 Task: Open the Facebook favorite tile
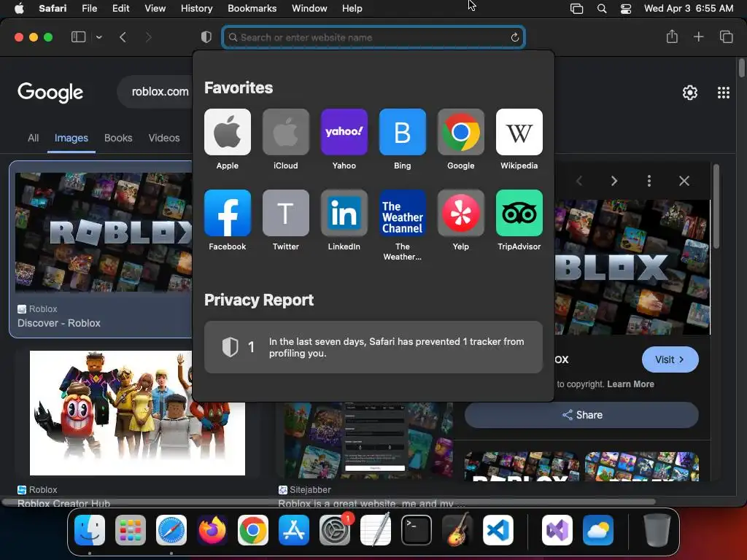click(x=228, y=213)
